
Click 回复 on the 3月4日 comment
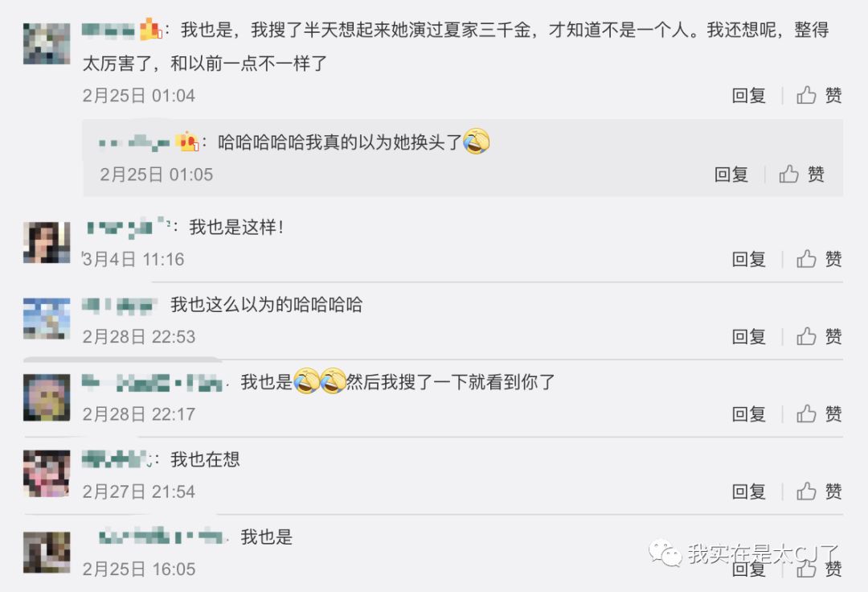[748, 259]
